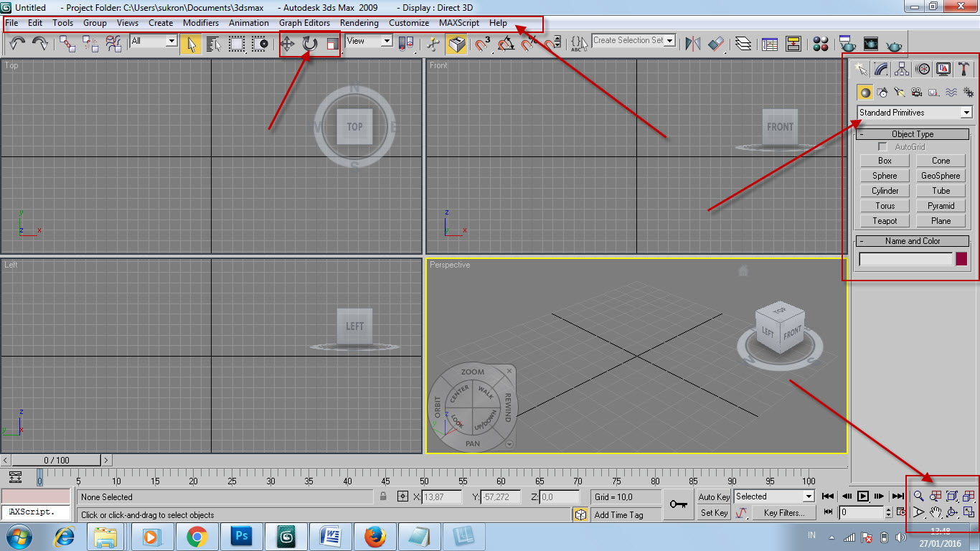The width and height of the screenshot is (980, 551).
Task: Open the Schematic View
Action: (793, 44)
